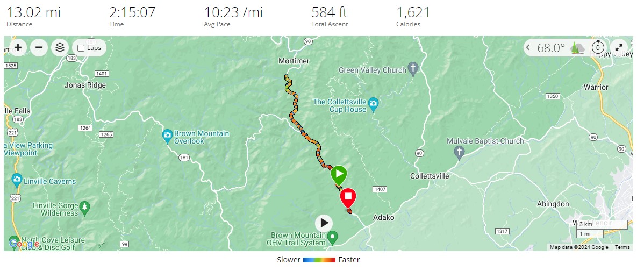Click the Slower-Faster pace color legend bar
Viewport: 644px width, 271px height.
[319, 260]
